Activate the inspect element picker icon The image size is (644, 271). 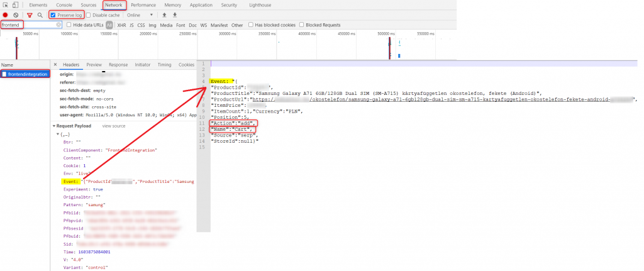pyautogui.click(x=6, y=5)
